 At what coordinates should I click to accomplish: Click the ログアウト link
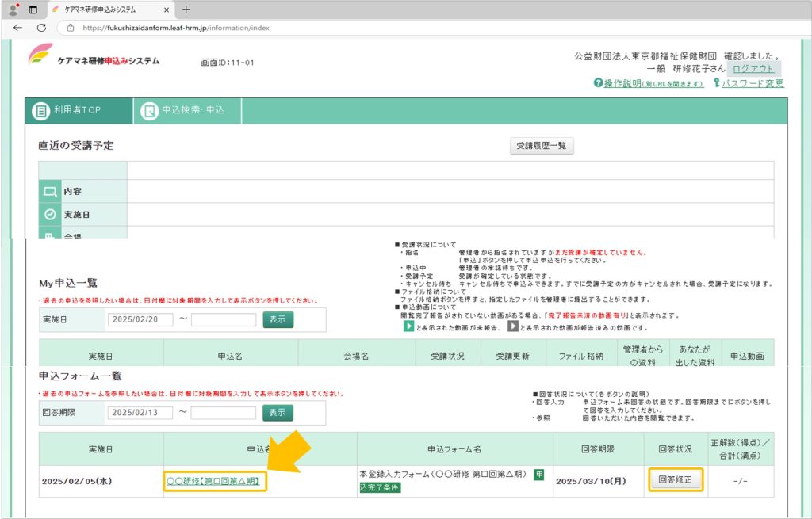click(753, 69)
